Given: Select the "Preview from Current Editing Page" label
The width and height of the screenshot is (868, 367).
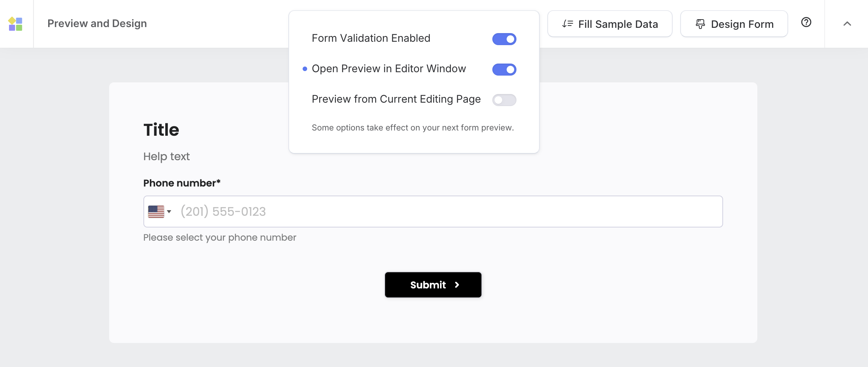Looking at the screenshot, I should pyautogui.click(x=396, y=99).
